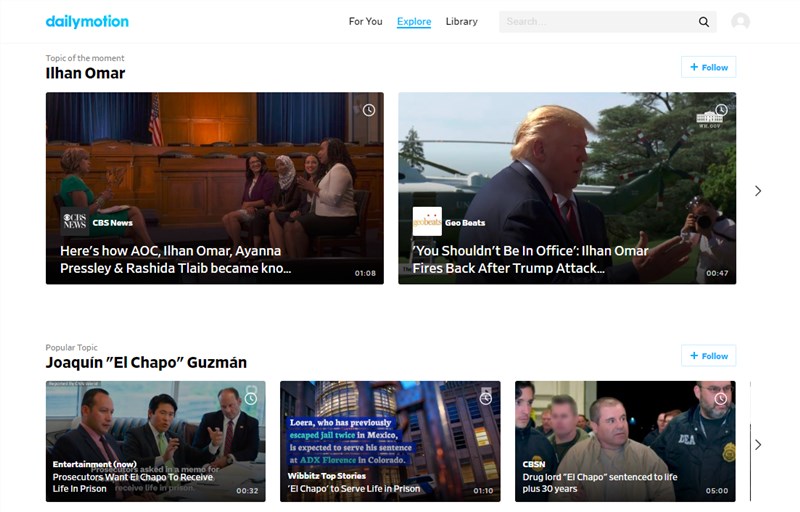Click the 'Here's how AOC, Ilhan Omar' title
Image resolution: width=800 pixels, height=512 pixels.
tap(176, 260)
